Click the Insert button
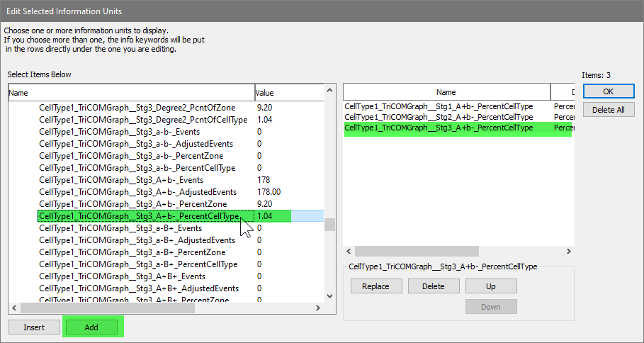Screen dimensions: 644x343 tap(34, 327)
